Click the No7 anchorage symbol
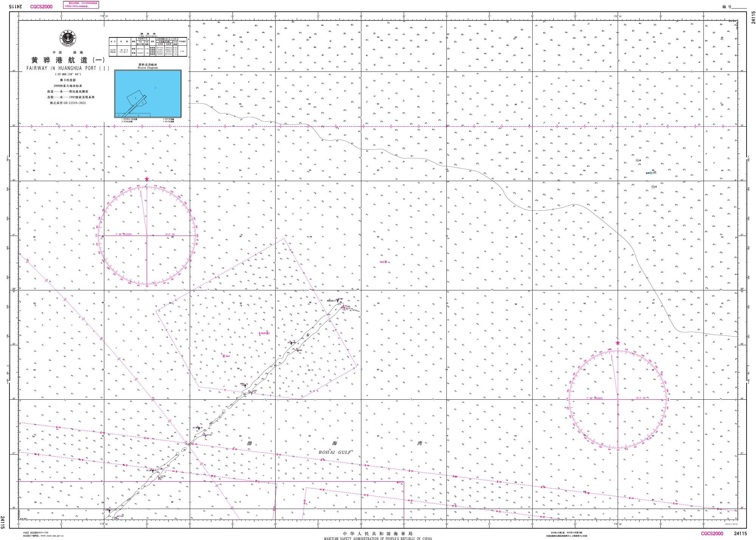 click(224, 356)
